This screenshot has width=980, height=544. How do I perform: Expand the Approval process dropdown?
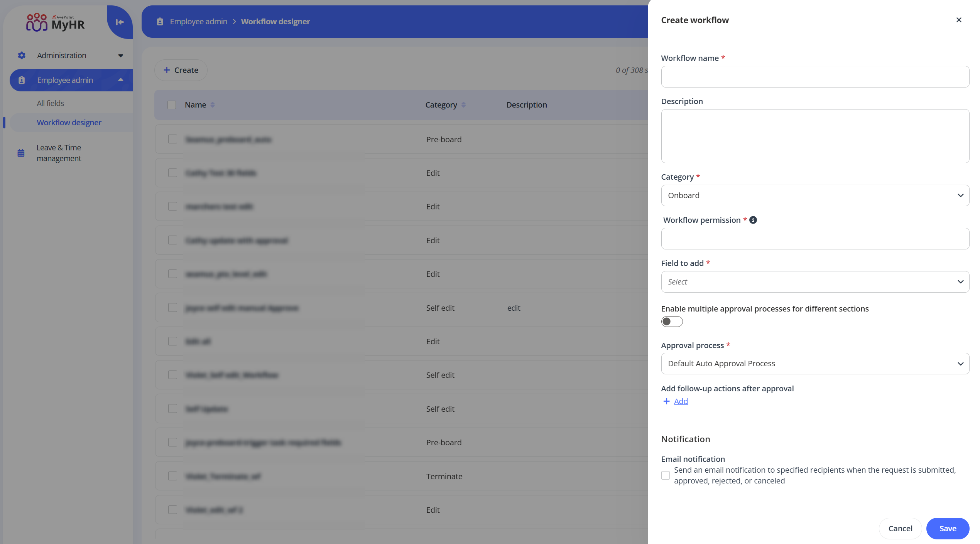(815, 364)
